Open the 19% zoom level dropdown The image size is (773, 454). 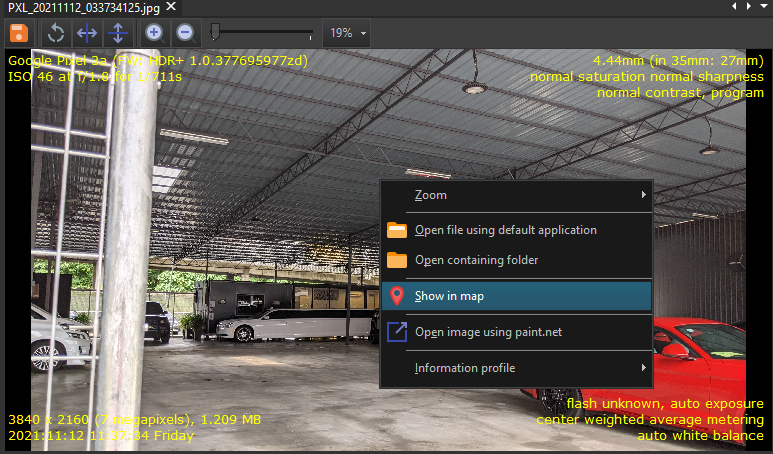(x=347, y=33)
